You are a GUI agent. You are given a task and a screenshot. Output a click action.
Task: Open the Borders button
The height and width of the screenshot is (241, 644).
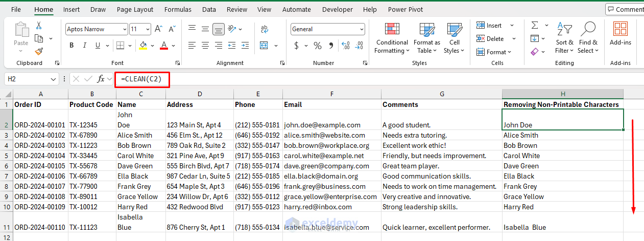point(120,46)
